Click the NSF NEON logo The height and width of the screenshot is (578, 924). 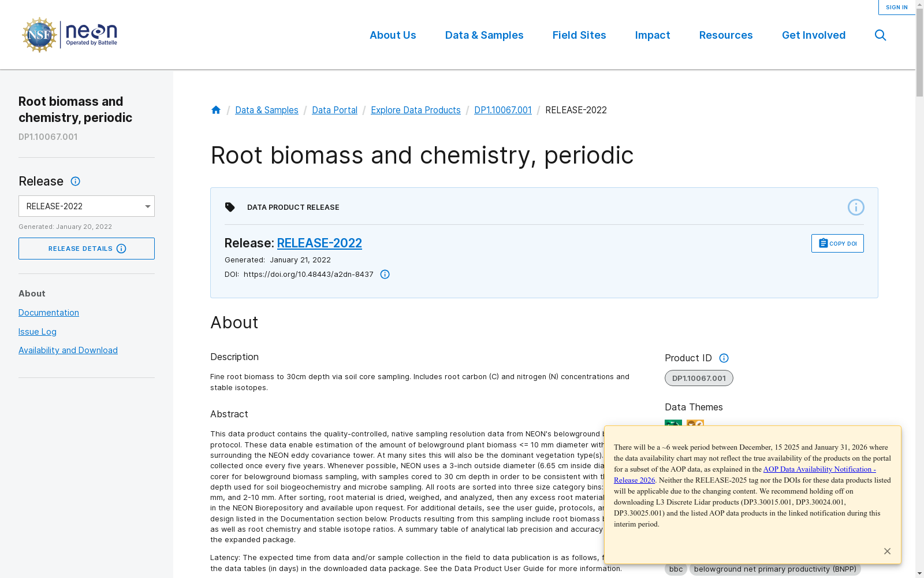[69, 35]
